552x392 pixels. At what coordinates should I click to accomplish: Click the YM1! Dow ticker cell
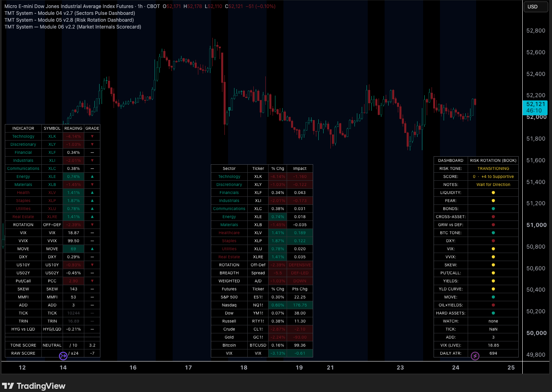(258, 313)
